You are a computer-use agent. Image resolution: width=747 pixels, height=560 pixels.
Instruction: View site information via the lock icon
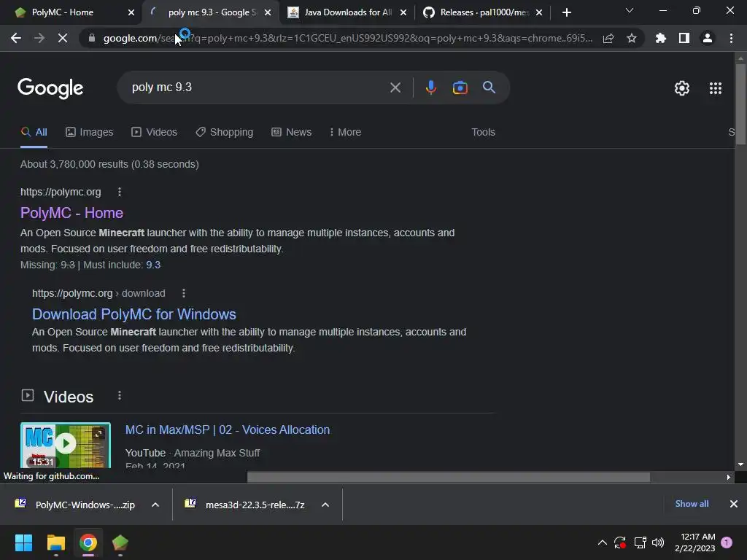92,38
